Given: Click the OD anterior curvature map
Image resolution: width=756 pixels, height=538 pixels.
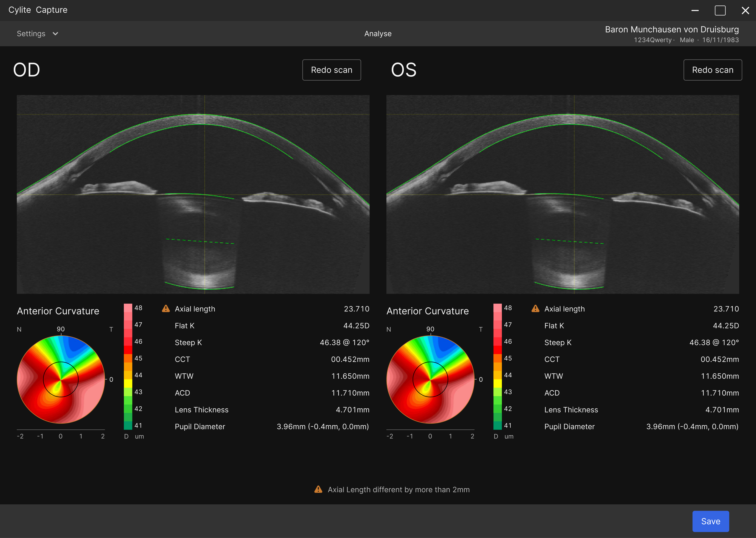Looking at the screenshot, I should tap(61, 379).
